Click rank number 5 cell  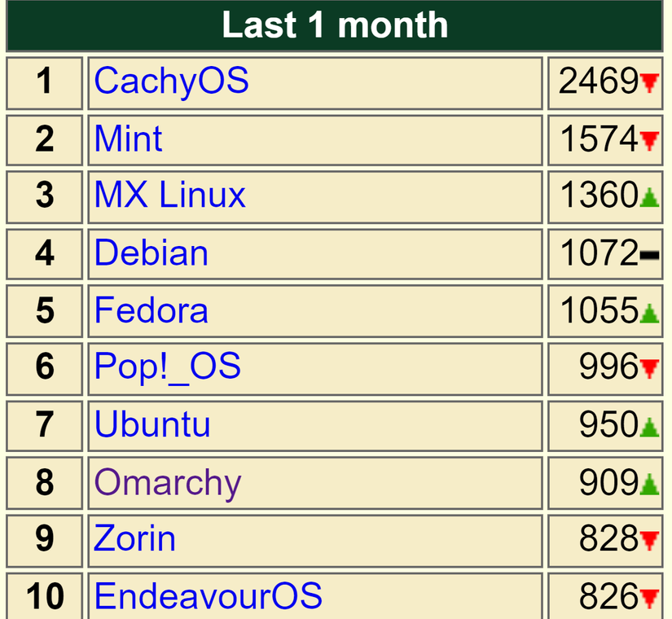(x=45, y=311)
